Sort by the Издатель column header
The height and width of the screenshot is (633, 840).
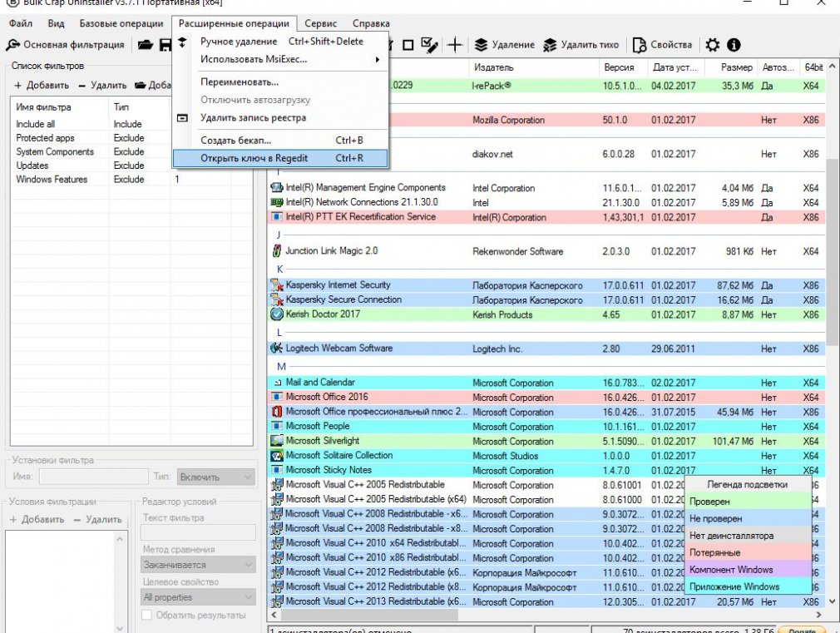534,67
